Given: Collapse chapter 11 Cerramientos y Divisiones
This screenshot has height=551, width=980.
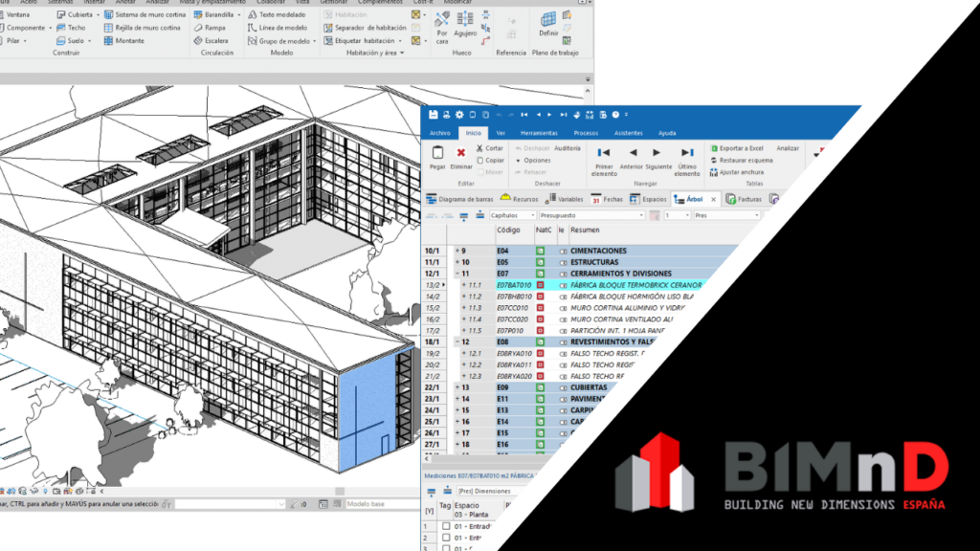Looking at the screenshot, I should [x=457, y=274].
